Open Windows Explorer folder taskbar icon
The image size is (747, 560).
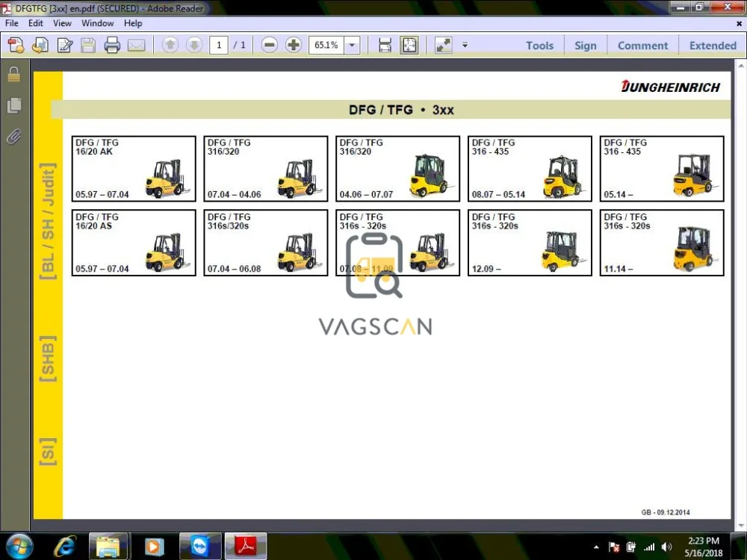point(108,547)
